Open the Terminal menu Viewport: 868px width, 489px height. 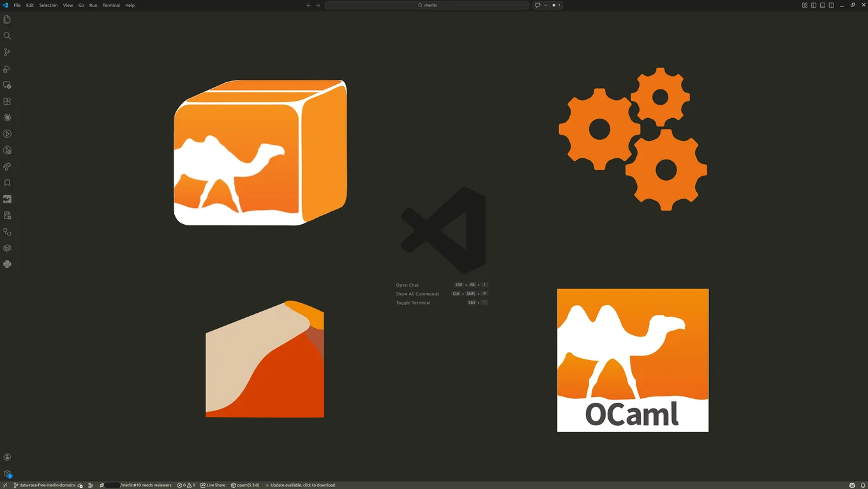point(111,5)
